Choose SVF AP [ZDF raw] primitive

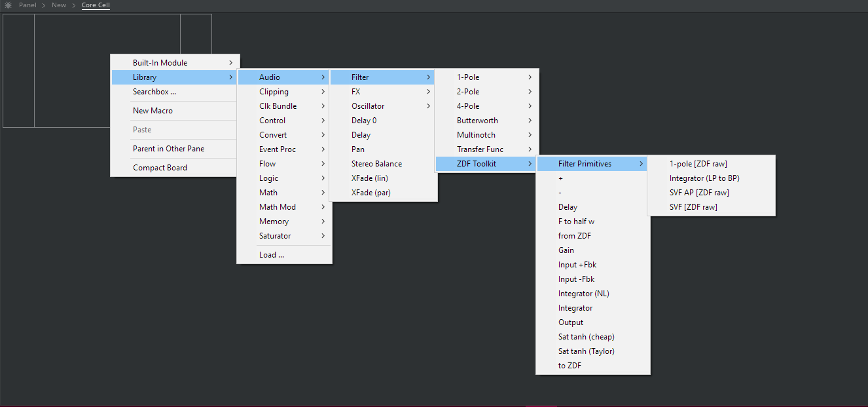click(x=711, y=193)
